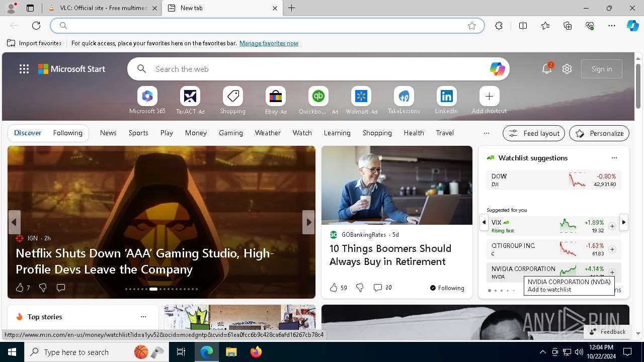Open Firefox from the taskbar
Image resolution: width=644 pixels, height=362 pixels.
256,352
